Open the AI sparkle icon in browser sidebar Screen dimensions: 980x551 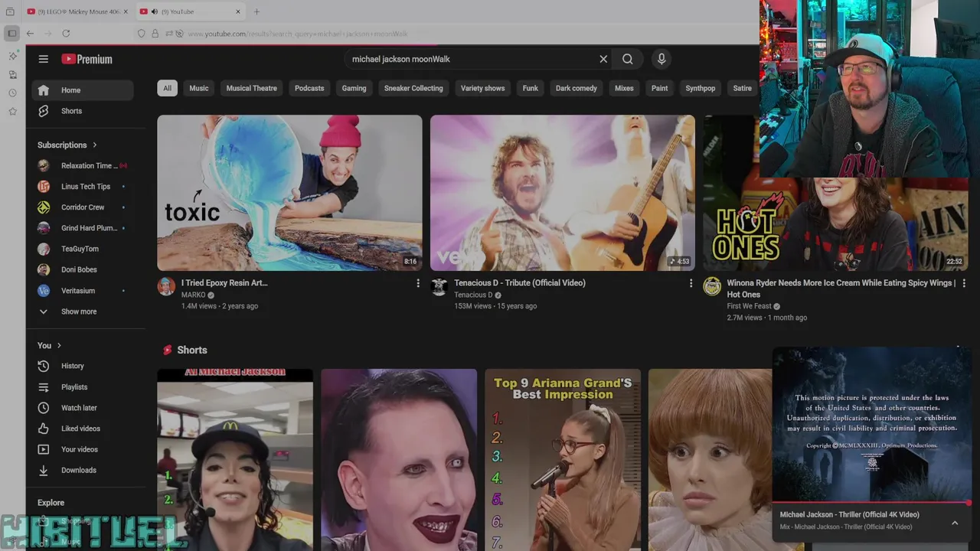12,56
